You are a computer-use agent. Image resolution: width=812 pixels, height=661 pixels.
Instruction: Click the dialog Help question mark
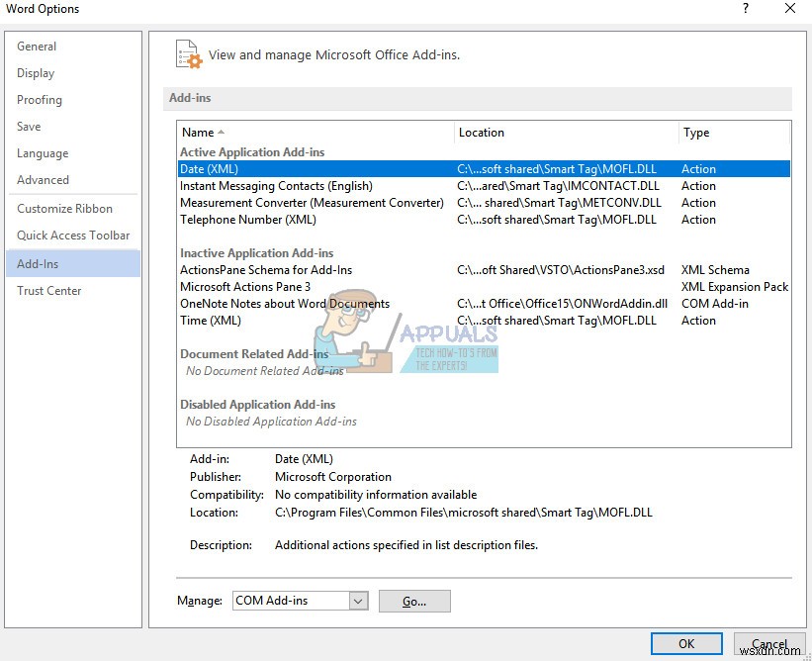(x=745, y=9)
